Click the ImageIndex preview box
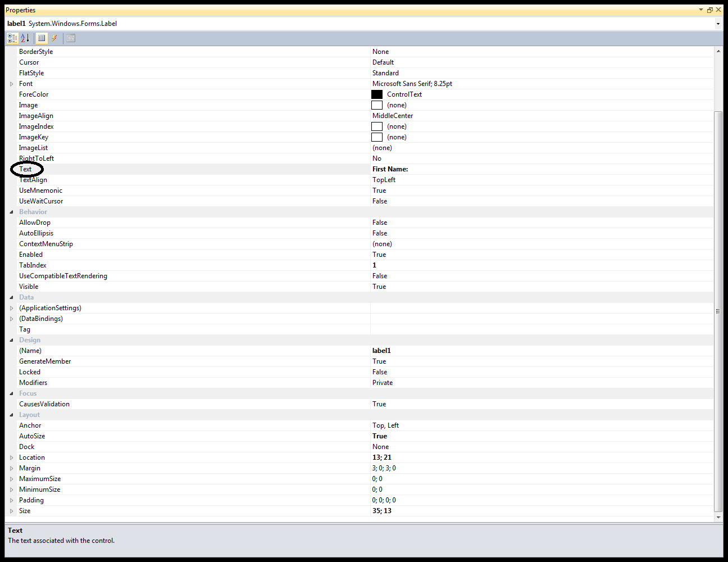 (377, 126)
